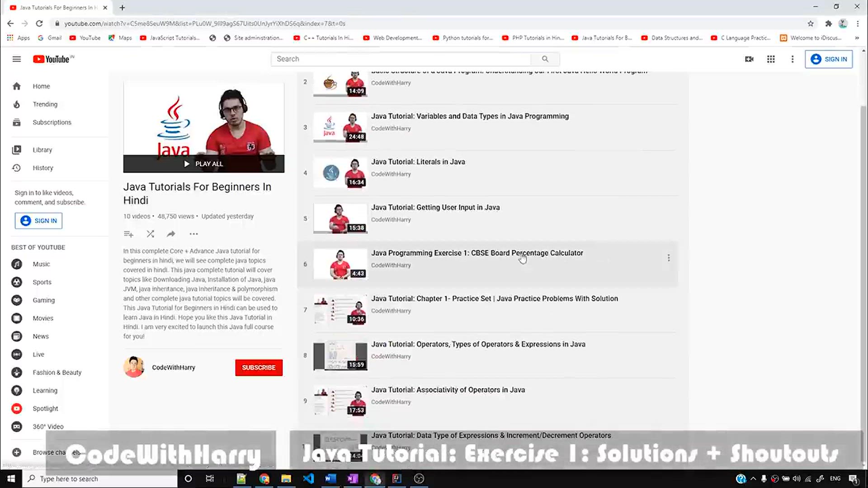Open the Windows Start menu
Image resolution: width=868 pixels, height=488 pixels.
click(11, 479)
